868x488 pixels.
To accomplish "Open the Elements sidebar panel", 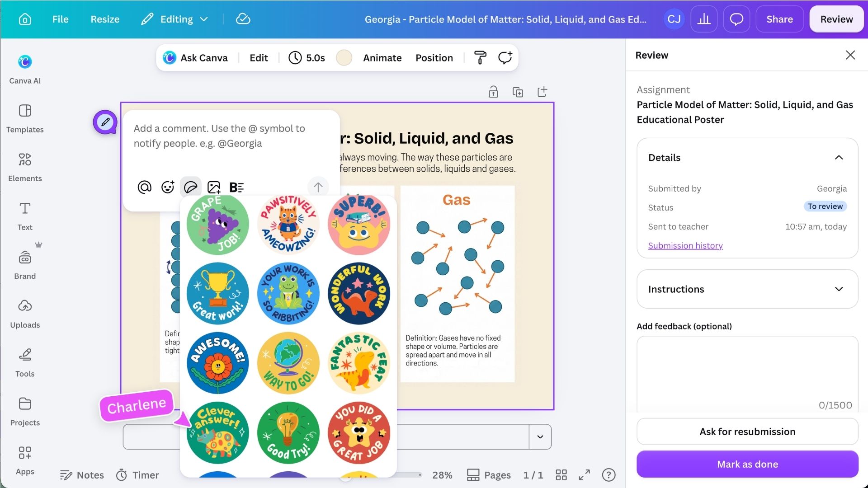I will pyautogui.click(x=25, y=167).
